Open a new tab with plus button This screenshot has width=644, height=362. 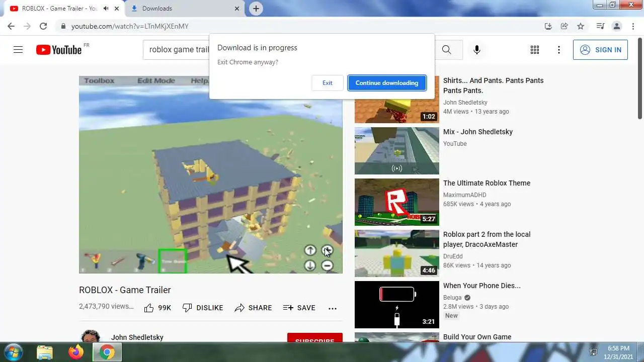tap(256, 9)
